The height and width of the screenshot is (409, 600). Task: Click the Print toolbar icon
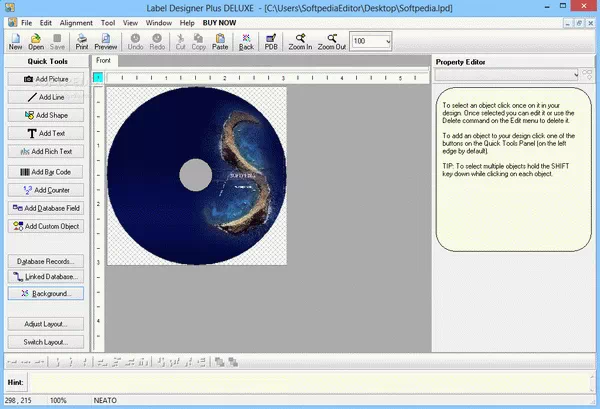coord(82,40)
